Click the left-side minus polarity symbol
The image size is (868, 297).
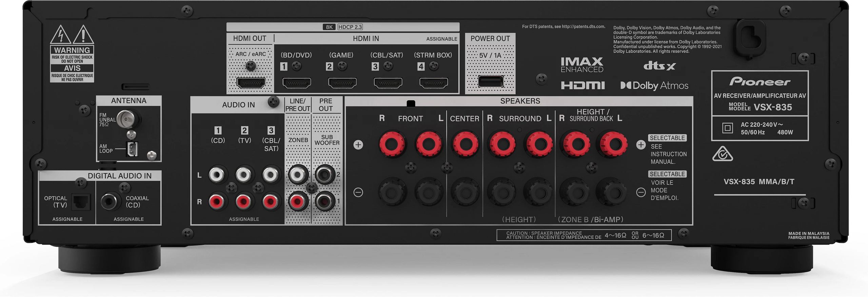click(358, 192)
